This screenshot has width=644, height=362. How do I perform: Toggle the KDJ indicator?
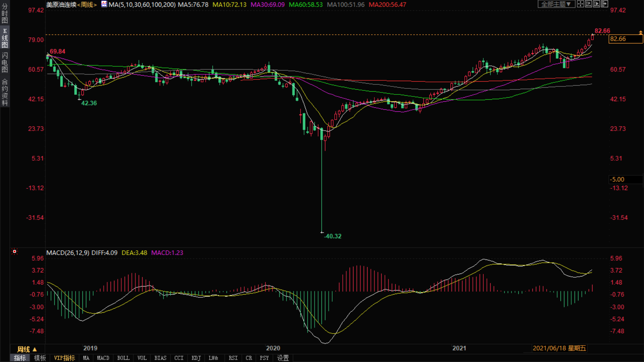click(196, 358)
